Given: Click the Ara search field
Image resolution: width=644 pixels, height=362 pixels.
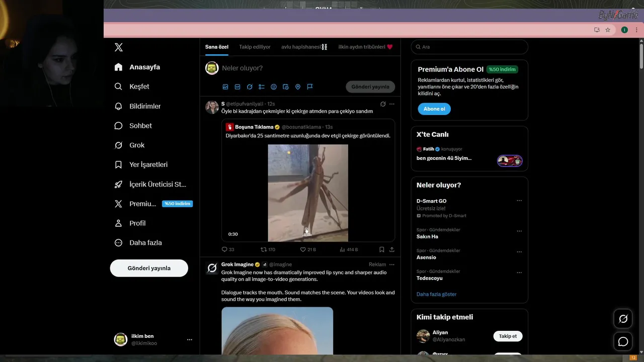Looking at the screenshot, I should click(x=469, y=47).
